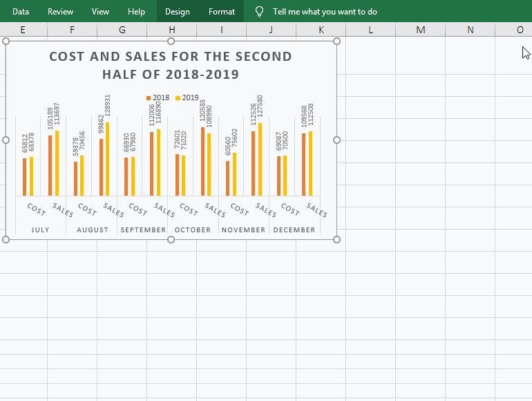Click the 128931 data label

click(108, 106)
